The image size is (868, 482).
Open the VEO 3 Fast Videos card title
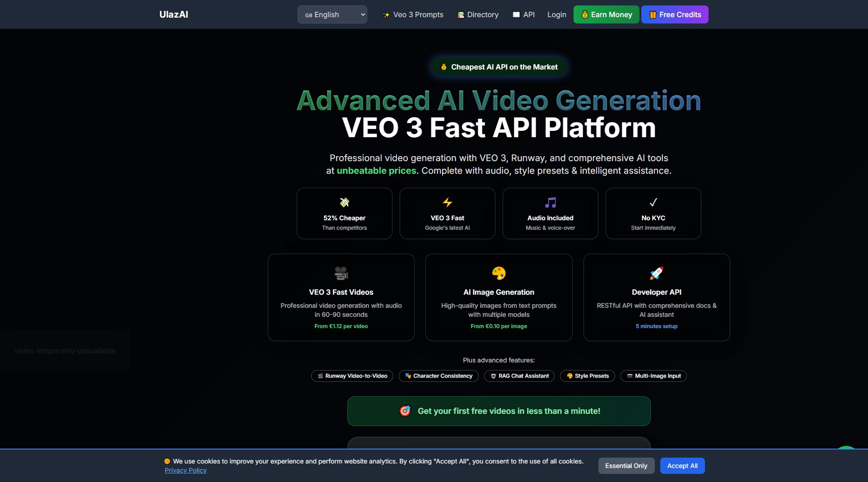pyautogui.click(x=341, y=292)
